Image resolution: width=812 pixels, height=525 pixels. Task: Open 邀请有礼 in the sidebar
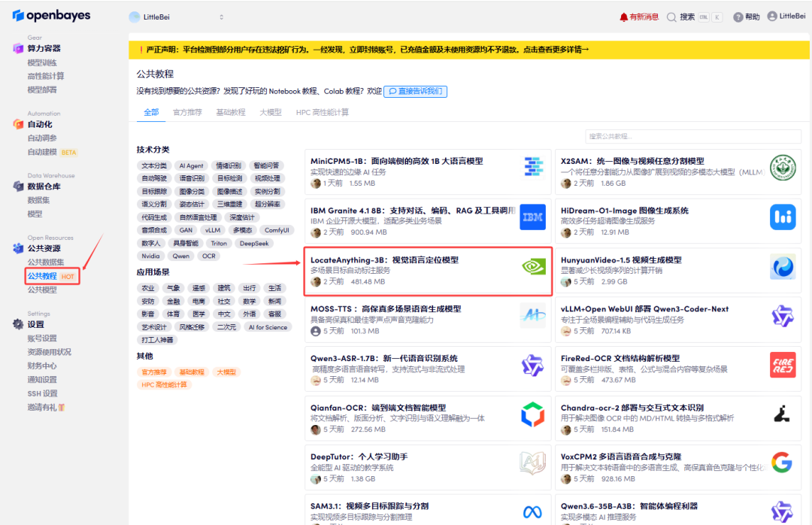click(x=46, y=408)
